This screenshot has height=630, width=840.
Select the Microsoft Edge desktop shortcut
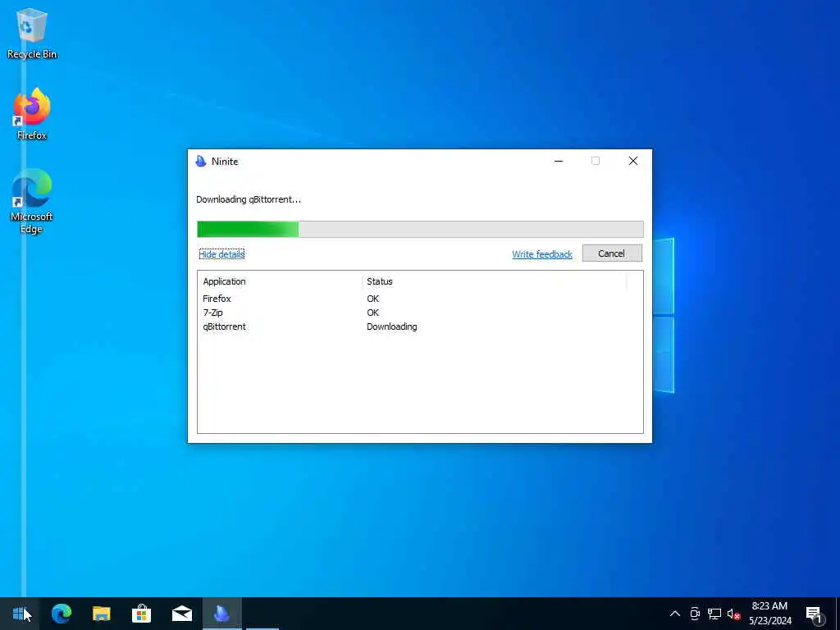click(32, 201)
